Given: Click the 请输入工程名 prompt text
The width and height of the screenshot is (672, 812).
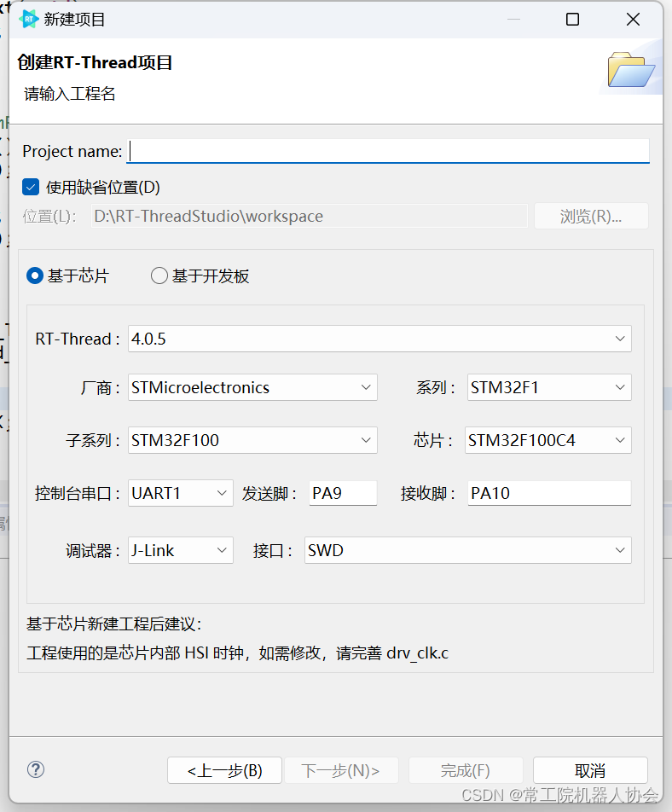Looking at the screenshot, I should pyautogui.click(x=69, y=94).
